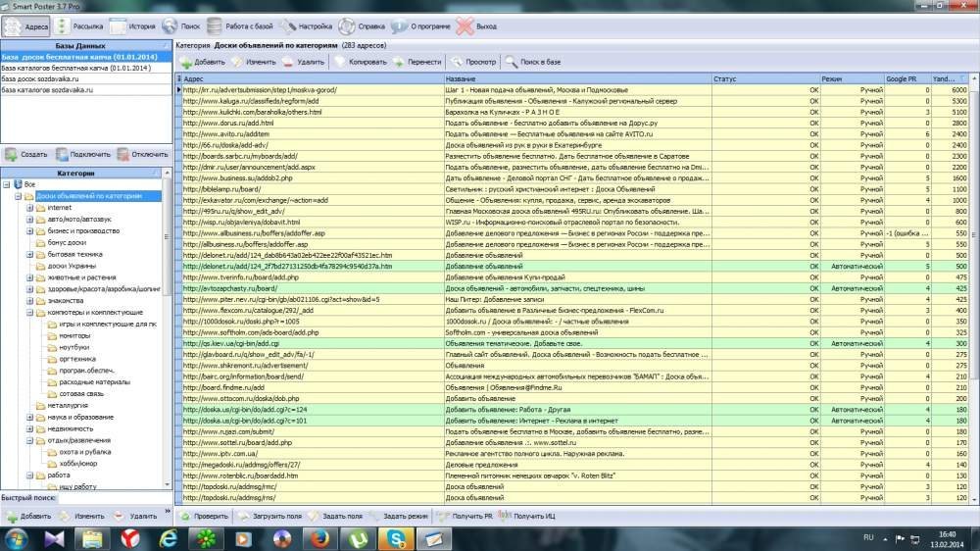Select База каталогов бесплатная капча database
This screenshot has width=980, height=551.
[86, 68]
